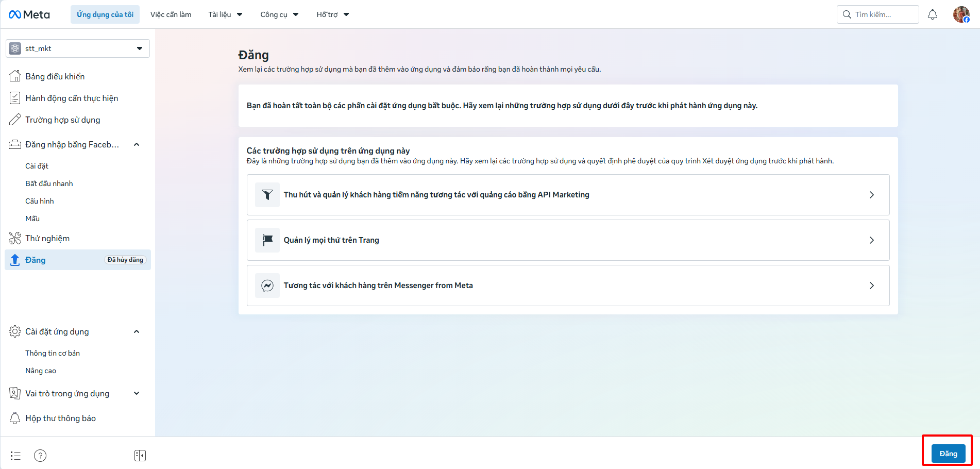Open Quản lý mọi thứ trên Trang use case
This screenshot has height=469, width=980.
(568, 240)
